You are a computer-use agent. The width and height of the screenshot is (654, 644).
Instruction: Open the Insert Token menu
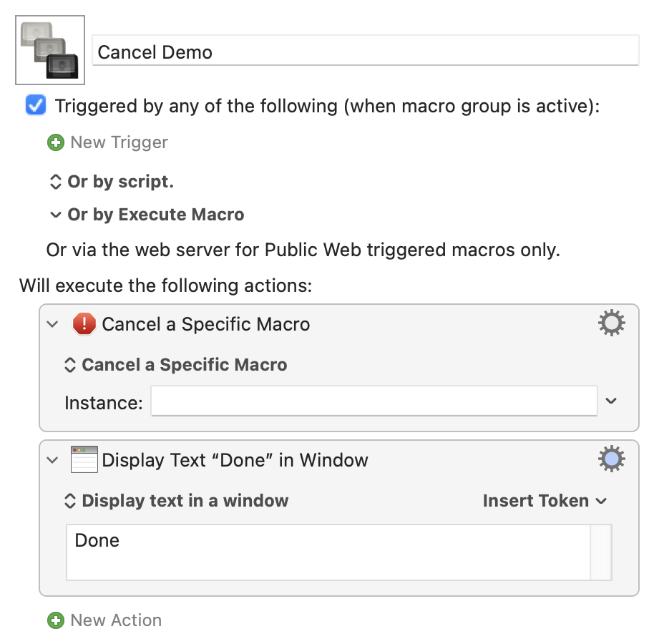coord(545,500)
